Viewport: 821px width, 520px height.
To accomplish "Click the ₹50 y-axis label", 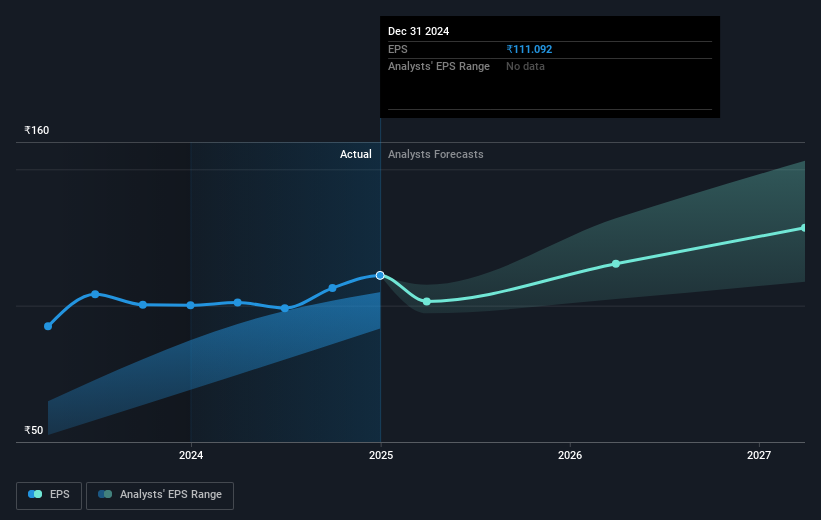I will click(34, 430).
